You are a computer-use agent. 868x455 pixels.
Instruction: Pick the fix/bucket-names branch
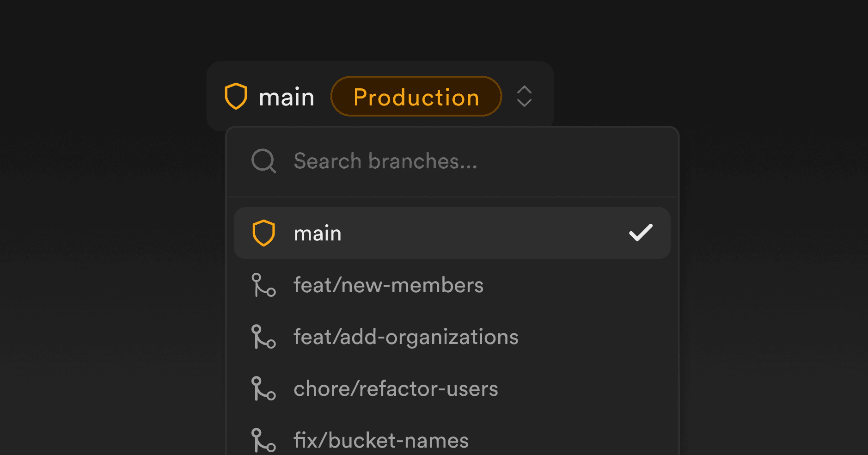[381, 441]
